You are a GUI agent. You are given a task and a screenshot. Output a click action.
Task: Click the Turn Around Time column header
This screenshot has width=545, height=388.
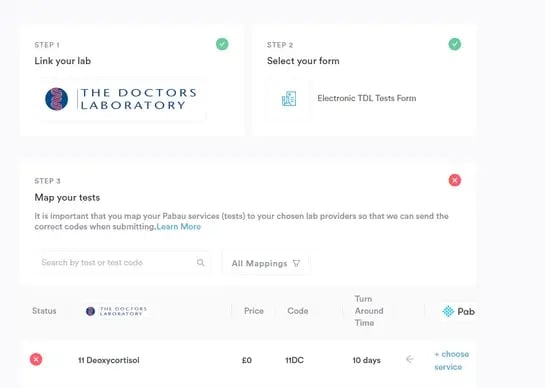[x=369, y=311]
